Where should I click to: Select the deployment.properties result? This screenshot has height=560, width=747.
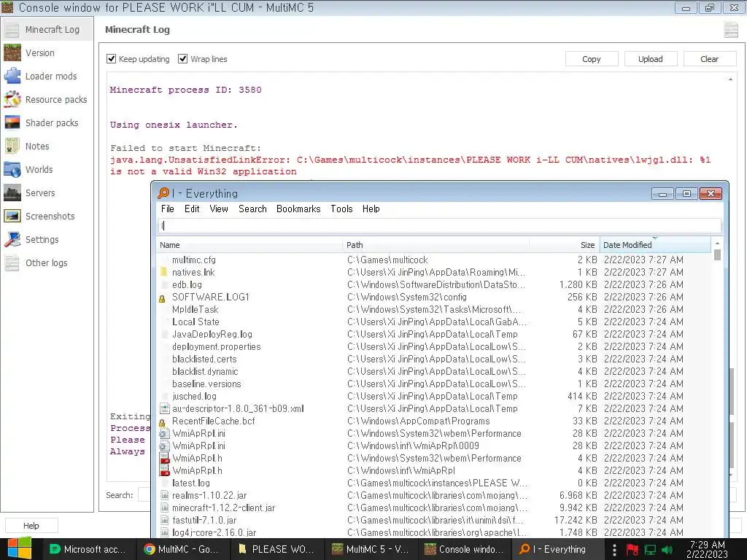pyautogui.click(x=435, y=346)
